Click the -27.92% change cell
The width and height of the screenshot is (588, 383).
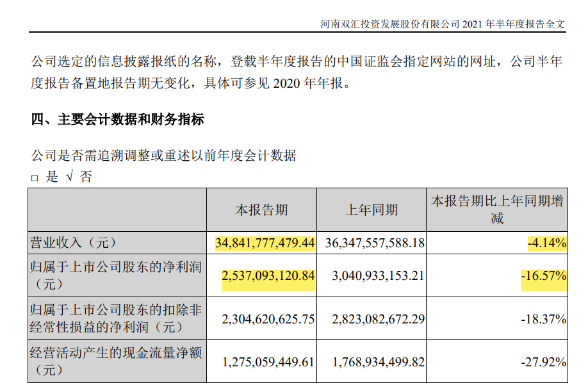point(544,362)
